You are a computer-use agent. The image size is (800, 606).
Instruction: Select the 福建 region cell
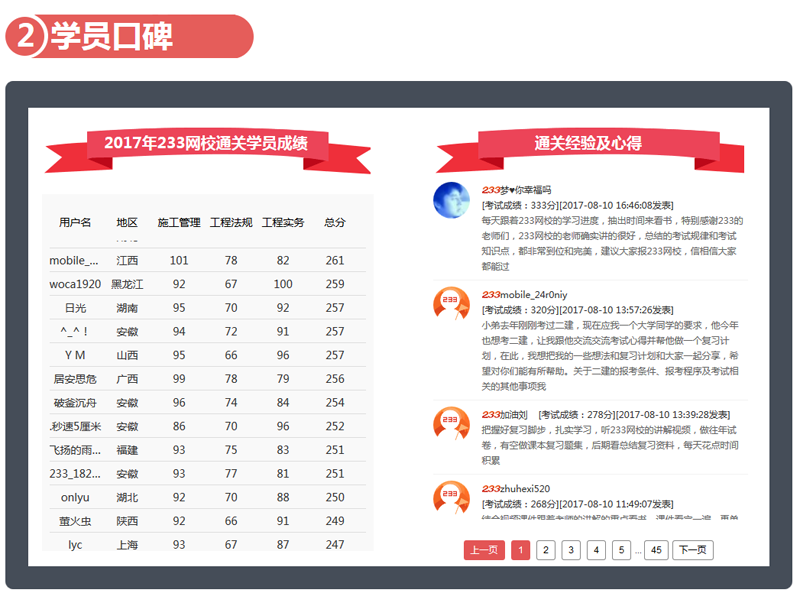pyautogui.click(x=127, y=450)
